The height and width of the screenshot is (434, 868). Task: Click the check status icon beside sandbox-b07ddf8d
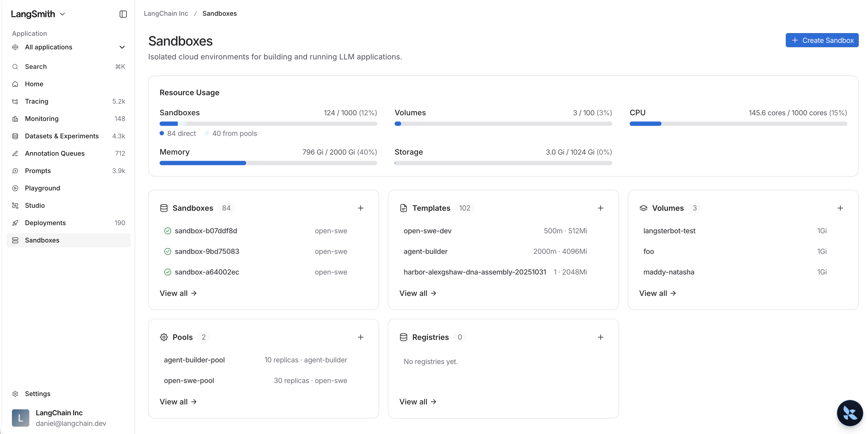(x=167, y=231)
